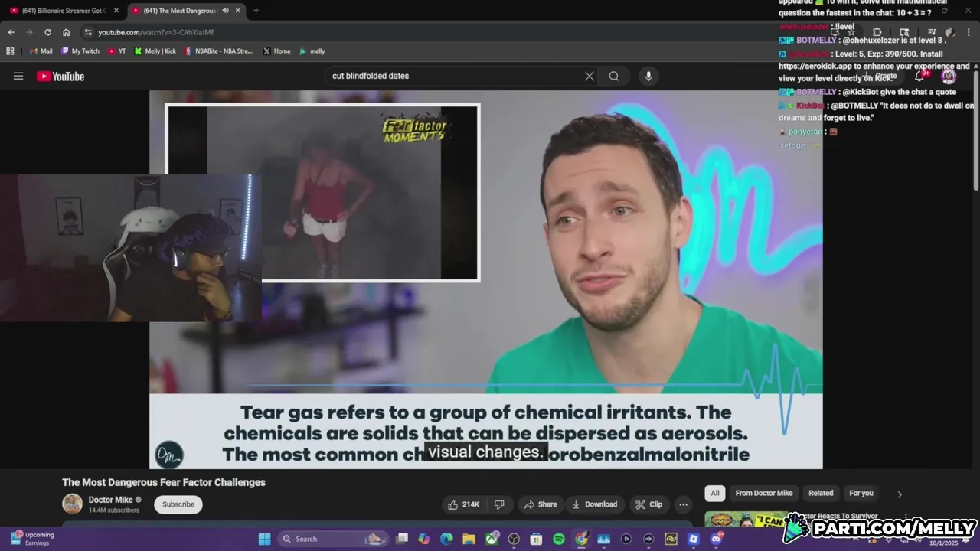Clear the YouTube search text with X
The height and width of the screenshot is (551, 980).
coord(590,76)
